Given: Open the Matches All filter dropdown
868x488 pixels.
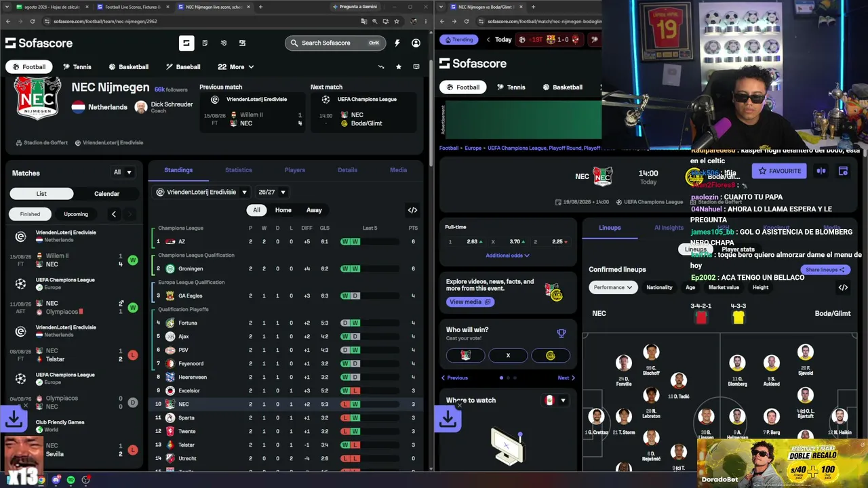Looking at the screenshot, I should 123,172.
